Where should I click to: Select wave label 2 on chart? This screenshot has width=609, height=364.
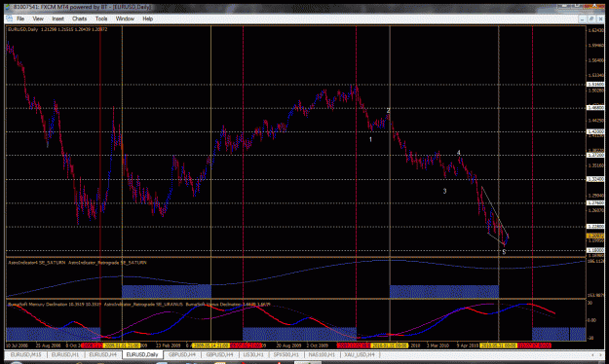388,111
